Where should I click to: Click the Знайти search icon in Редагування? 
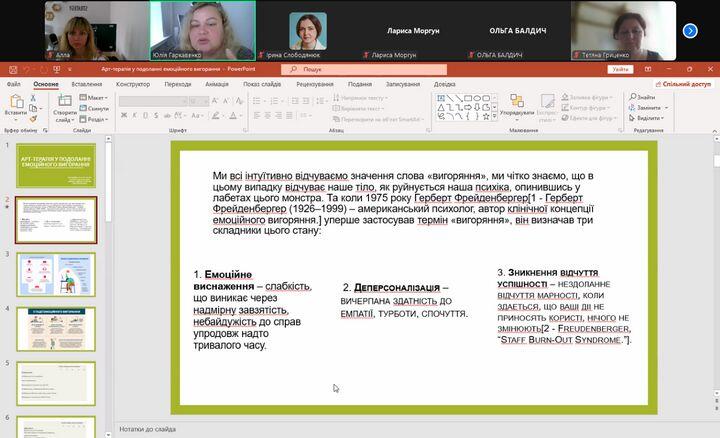[633, 97]
